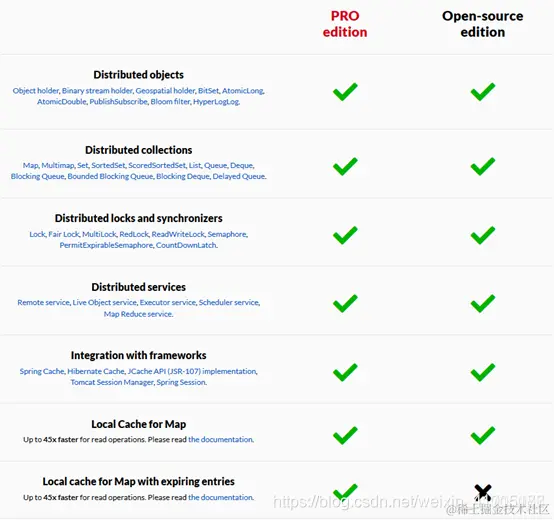Select the PRO edition column header
554x520 pixels.
(x=345, y=24)
